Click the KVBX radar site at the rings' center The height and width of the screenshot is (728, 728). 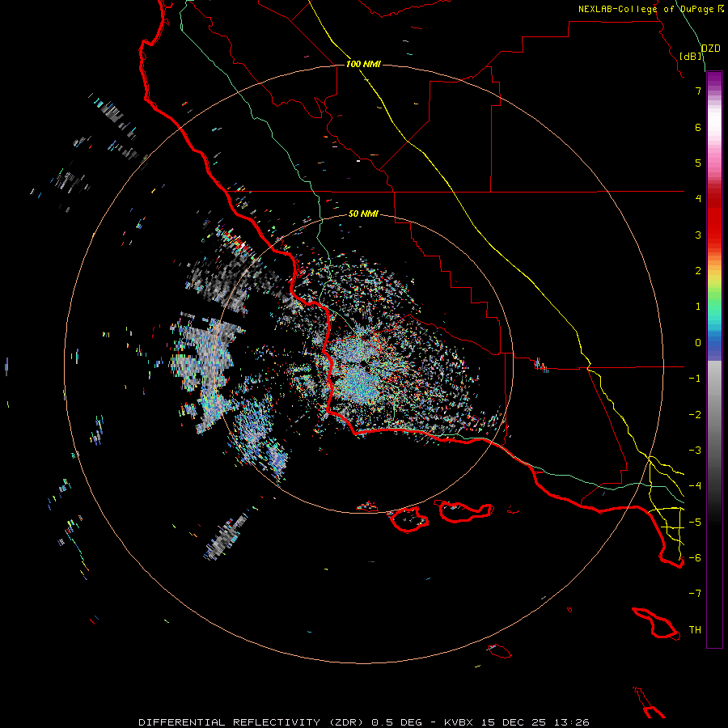(x=363, y=363)
